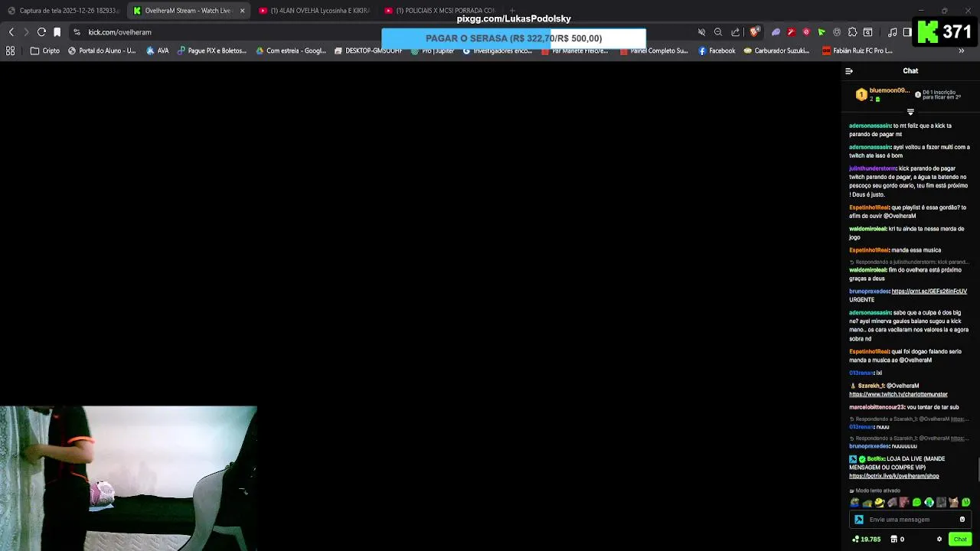
Task: Open the Cripto bookmarks folder
Action: point(44,51)
